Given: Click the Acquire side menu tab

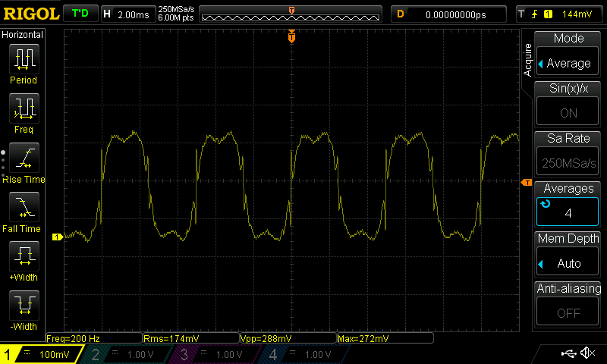Looking at the screenshot, I should [527, 60].
